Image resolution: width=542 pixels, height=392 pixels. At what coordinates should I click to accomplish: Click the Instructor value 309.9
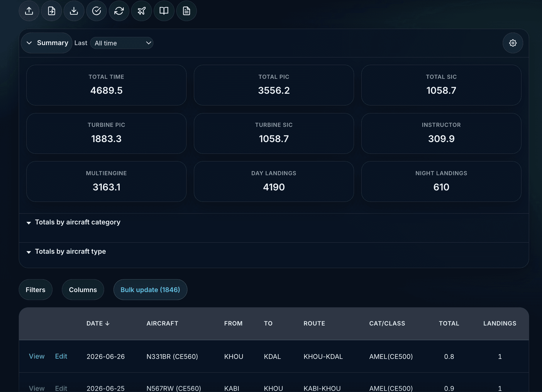coord(441,139)
